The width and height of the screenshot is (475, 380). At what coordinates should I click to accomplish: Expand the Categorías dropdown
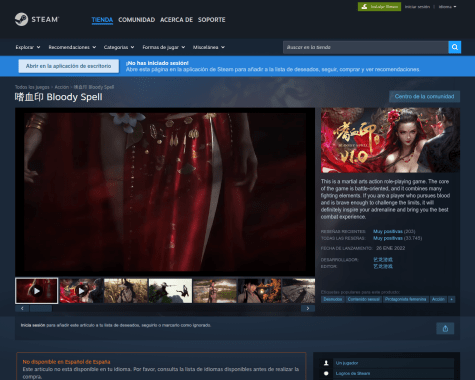[119, 47]
